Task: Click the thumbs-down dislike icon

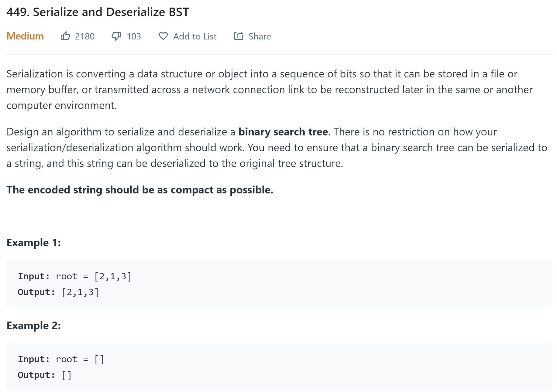Action: click(x=116, y=36)
